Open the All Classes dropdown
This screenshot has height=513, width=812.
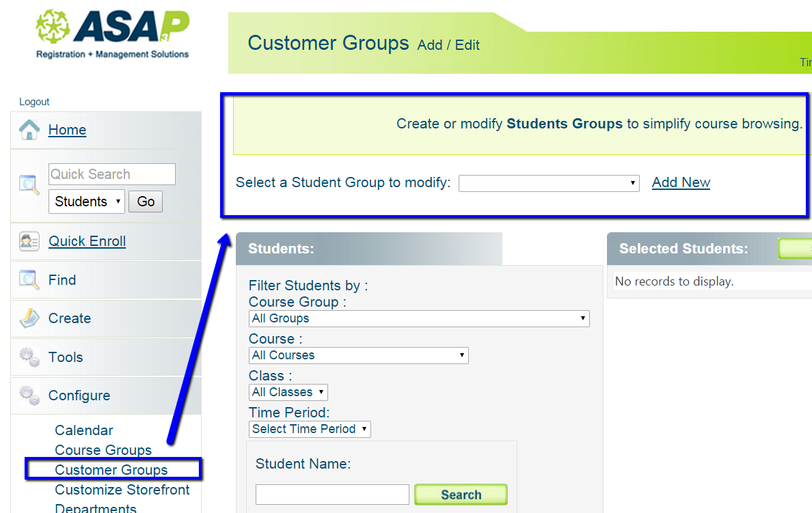[x=288, y=392]
